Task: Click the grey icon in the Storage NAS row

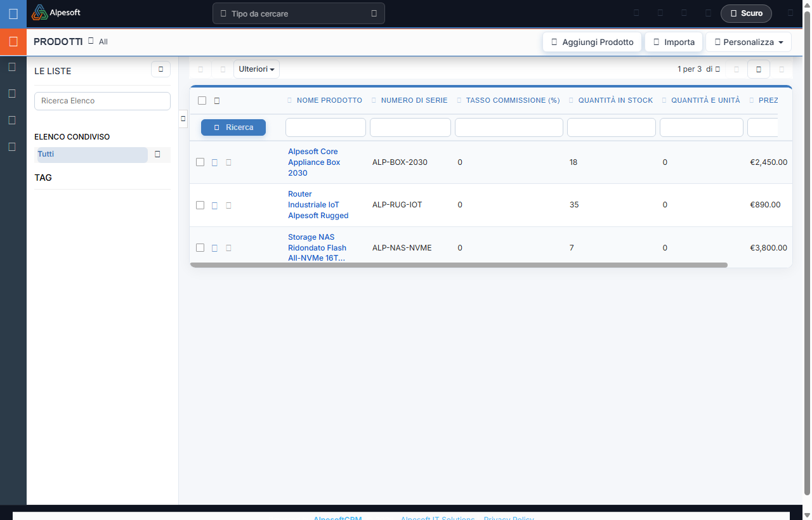Action: [228, 248]
